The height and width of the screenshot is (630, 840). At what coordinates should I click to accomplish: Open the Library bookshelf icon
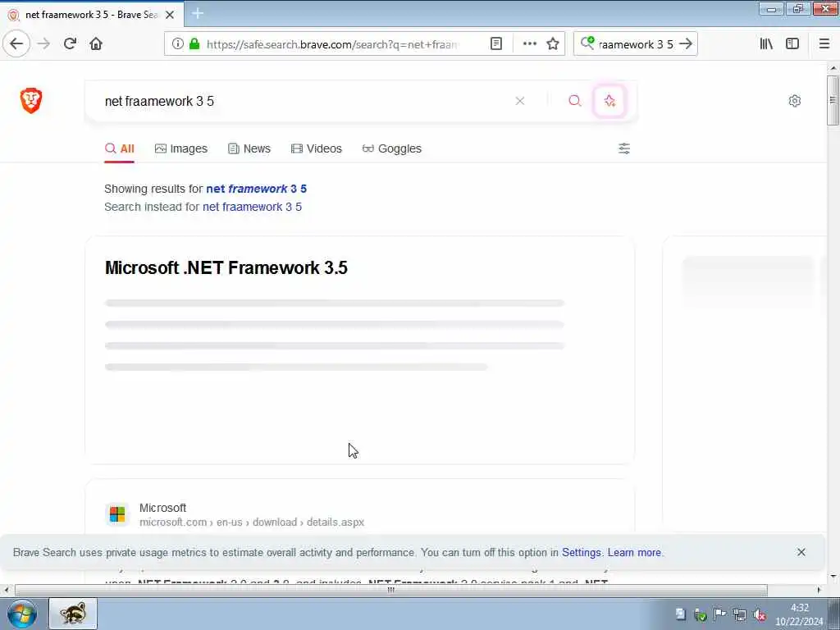pos(766,44)
